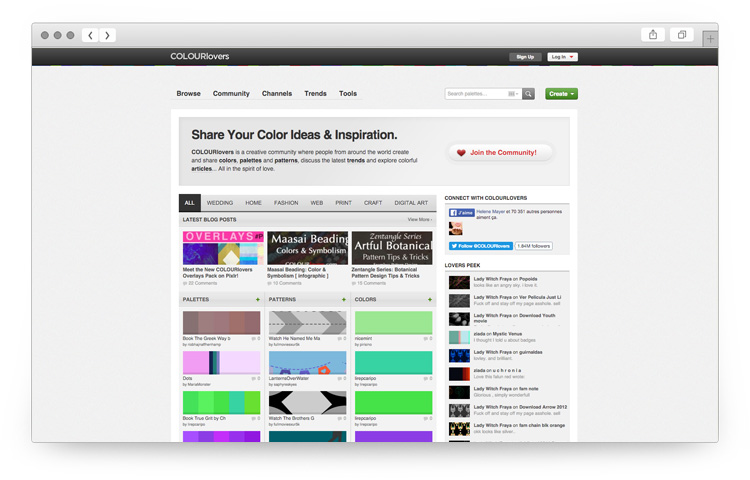This screenshot has height=480, width=750.
Task: Open ziada on u c h r o n i a thumbnail
Action: coord(459,374)
